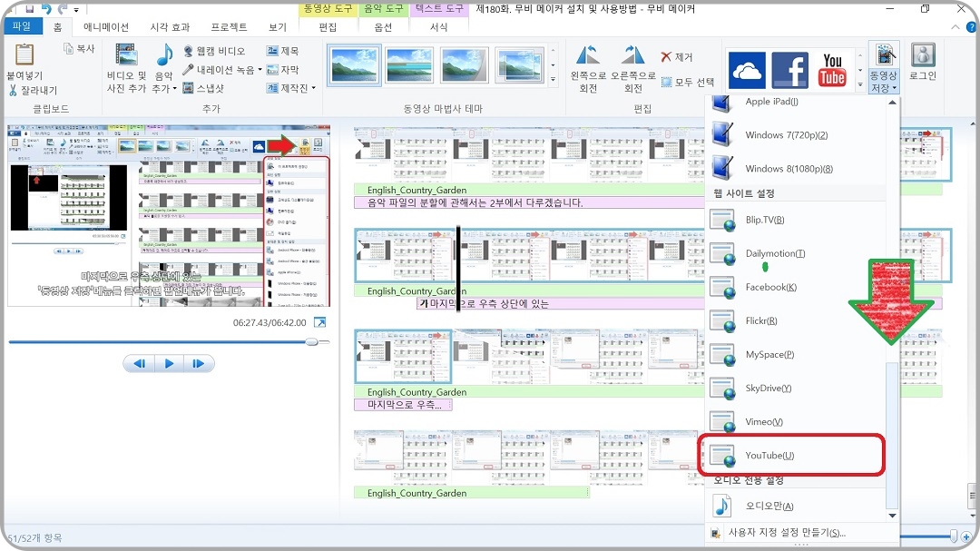Share to Facebook using ribbon icon
Viewport: 980px width, 551px height.
click(789, 69)
